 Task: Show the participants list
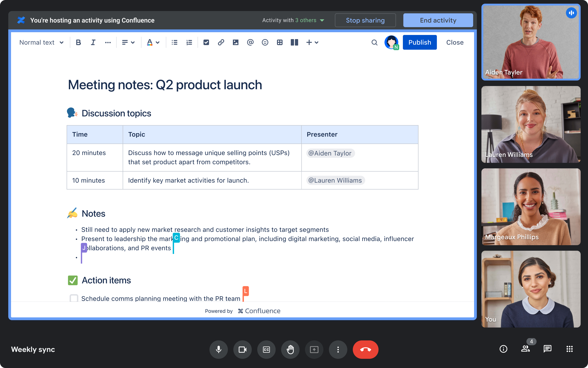526,349
